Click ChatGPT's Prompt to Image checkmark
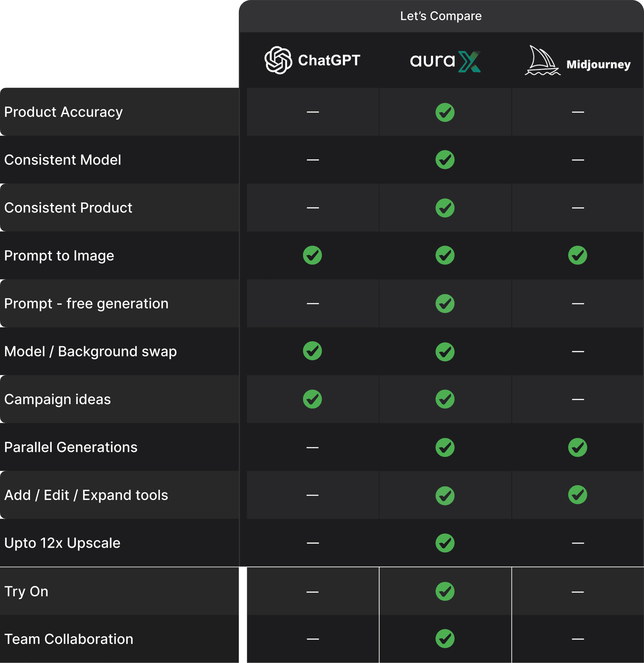The image size is (644, 663). [x=312, y=255]
